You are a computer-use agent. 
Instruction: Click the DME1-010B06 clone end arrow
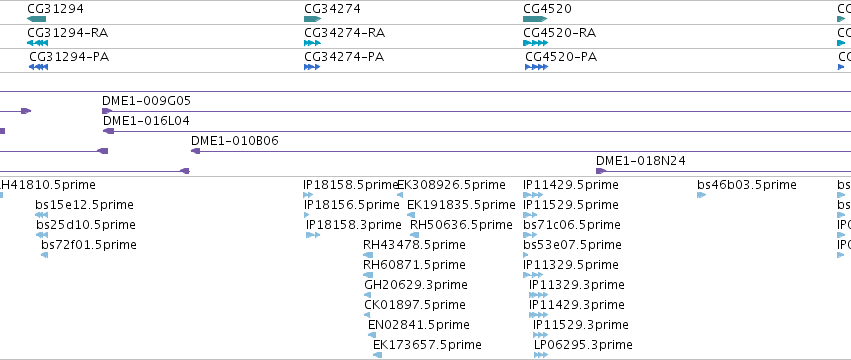pyautogui.click(x=195, y=151)
